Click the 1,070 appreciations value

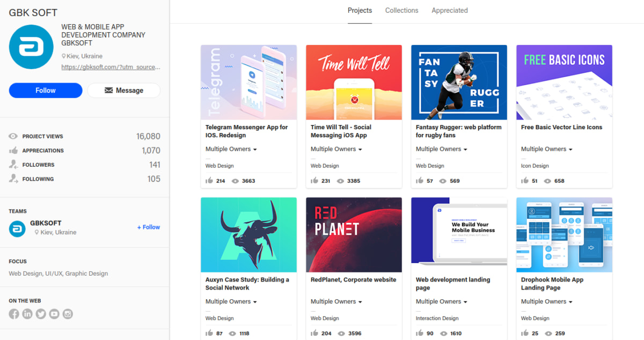click(x=151, y=151)
